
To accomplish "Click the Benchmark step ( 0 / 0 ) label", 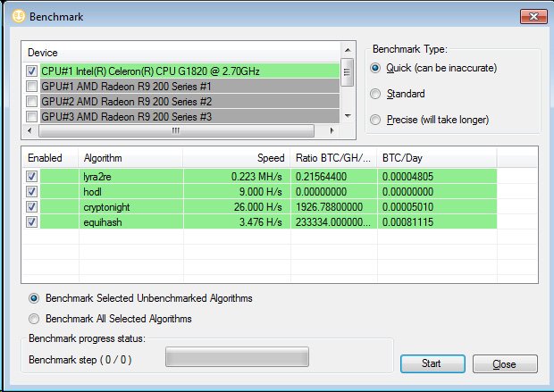I will [x=80, y=360].
